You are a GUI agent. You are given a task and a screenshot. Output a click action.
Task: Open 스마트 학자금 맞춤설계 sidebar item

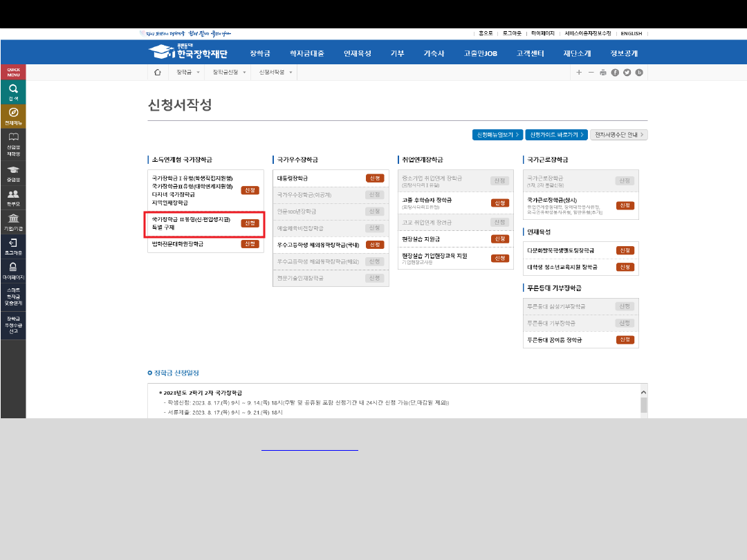pos(13,296)
